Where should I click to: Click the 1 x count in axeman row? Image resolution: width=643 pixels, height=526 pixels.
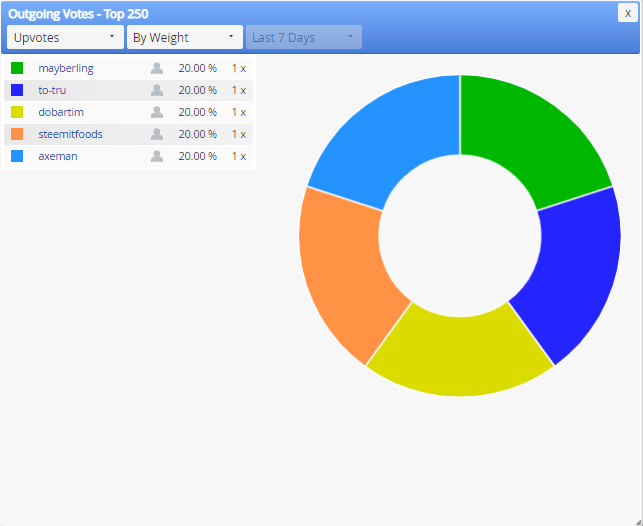(239, 156)
